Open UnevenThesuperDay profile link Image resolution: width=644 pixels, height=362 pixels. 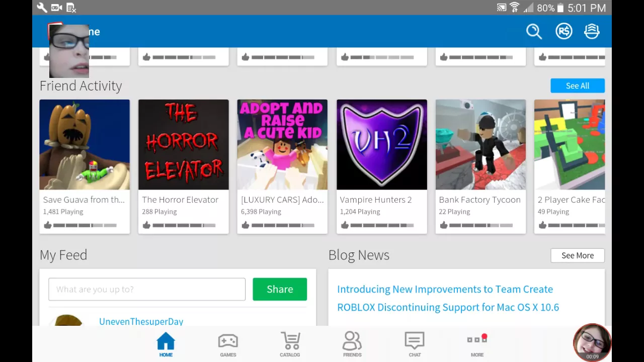(141, 321)
